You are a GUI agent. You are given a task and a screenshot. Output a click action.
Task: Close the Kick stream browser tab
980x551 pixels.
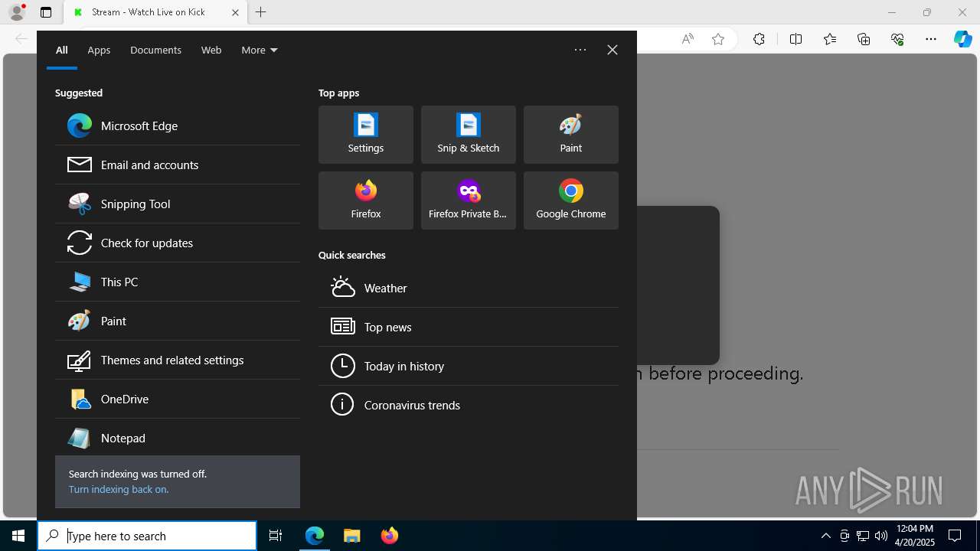pyautogui.click(x=235, y=12)
